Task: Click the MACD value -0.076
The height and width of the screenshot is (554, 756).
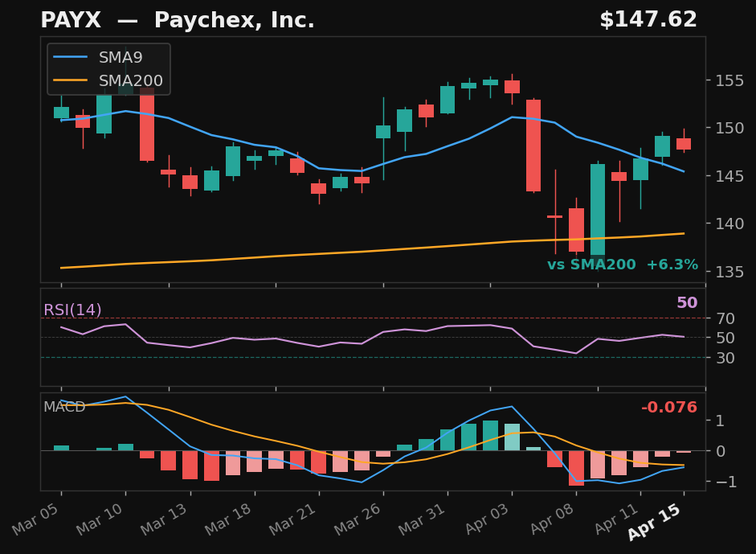Action: [669, 408]
